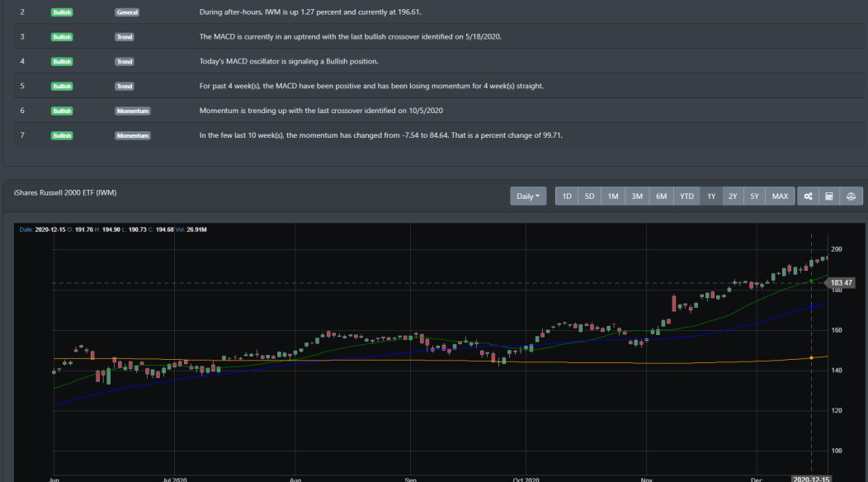Switch chart to 5D range
The width and height of the screenshot is (868, 482).
pos(589,196)
